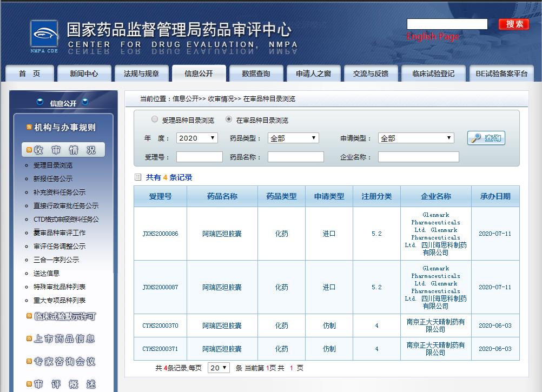Image resolution: width=542 pixels, height=392 pixels.
Task: Click RSS icon next to 临床试验默示许可
Action: (29, 316)
